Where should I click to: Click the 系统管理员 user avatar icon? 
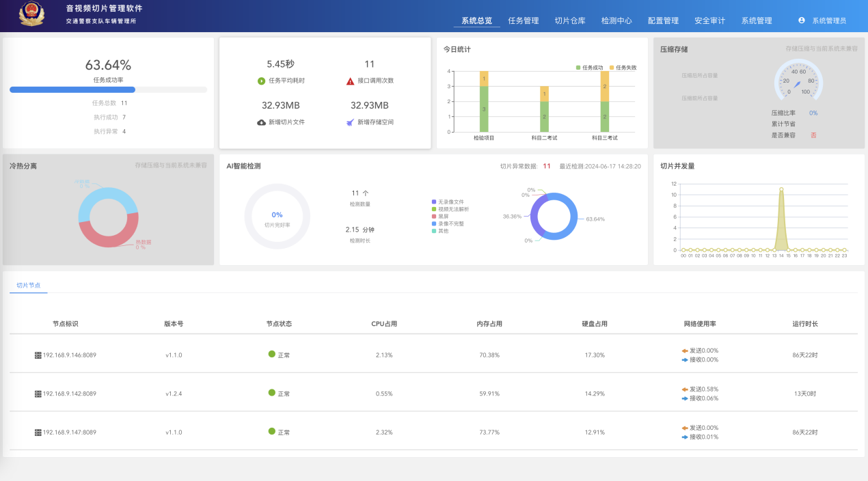pyautogui.click(x=802, y=20)
